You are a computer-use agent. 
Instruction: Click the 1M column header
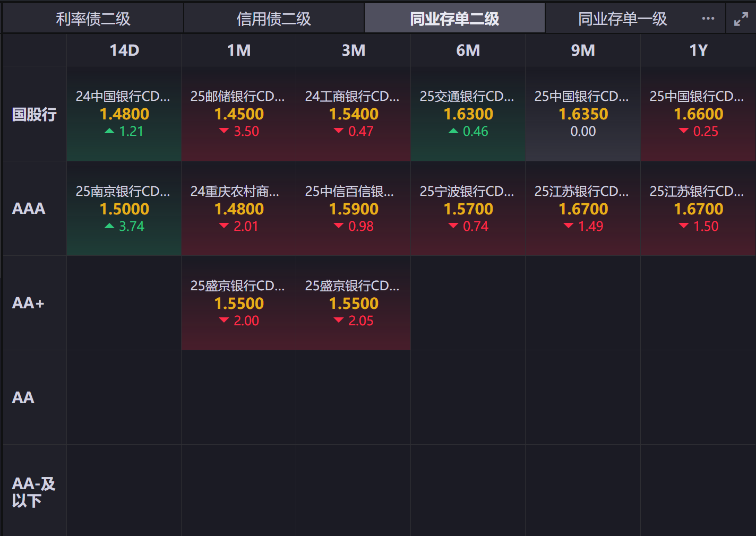[x=239, y=50]
